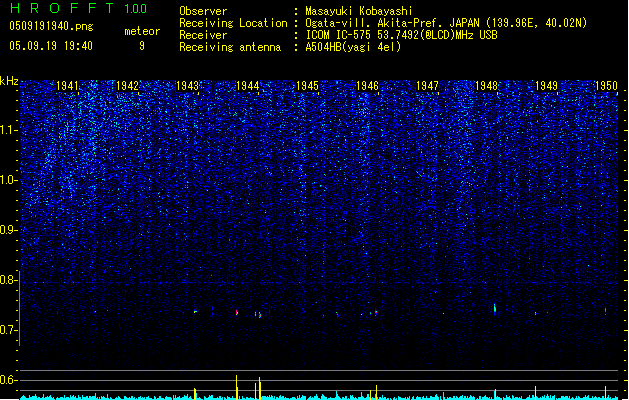This screenshot has height=400, width=629.
Task: Click the 1949 time marker
Action: click(546, 86)
